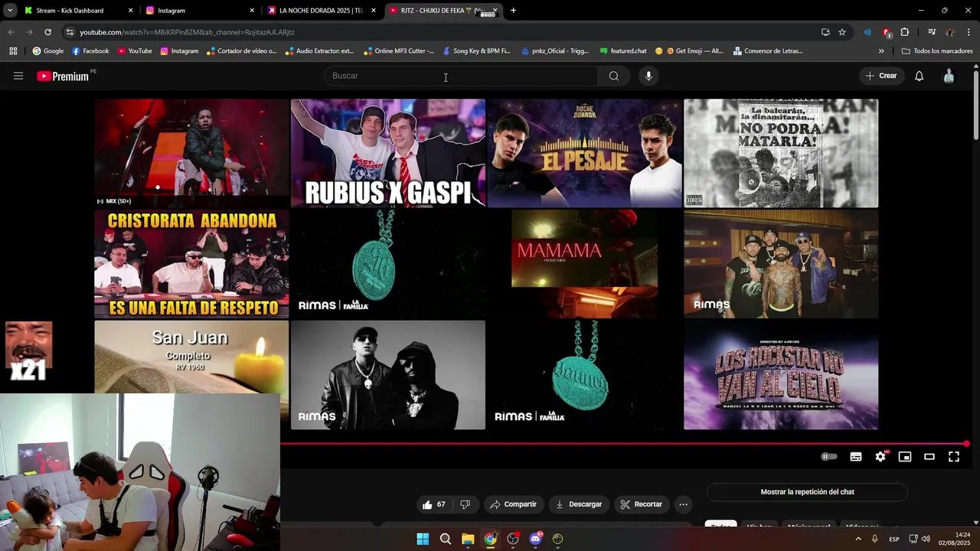Image resolution: width=980 pixels, height=551 pixels.
Task: Click the Descargar download button
Action: pyautogui.click(x=579, y=504)
